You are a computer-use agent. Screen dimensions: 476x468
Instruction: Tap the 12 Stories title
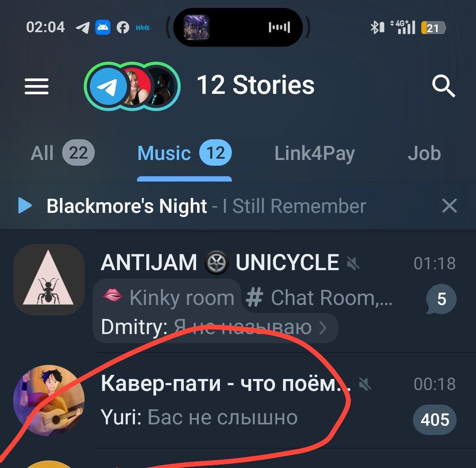[x=256, y=85]
